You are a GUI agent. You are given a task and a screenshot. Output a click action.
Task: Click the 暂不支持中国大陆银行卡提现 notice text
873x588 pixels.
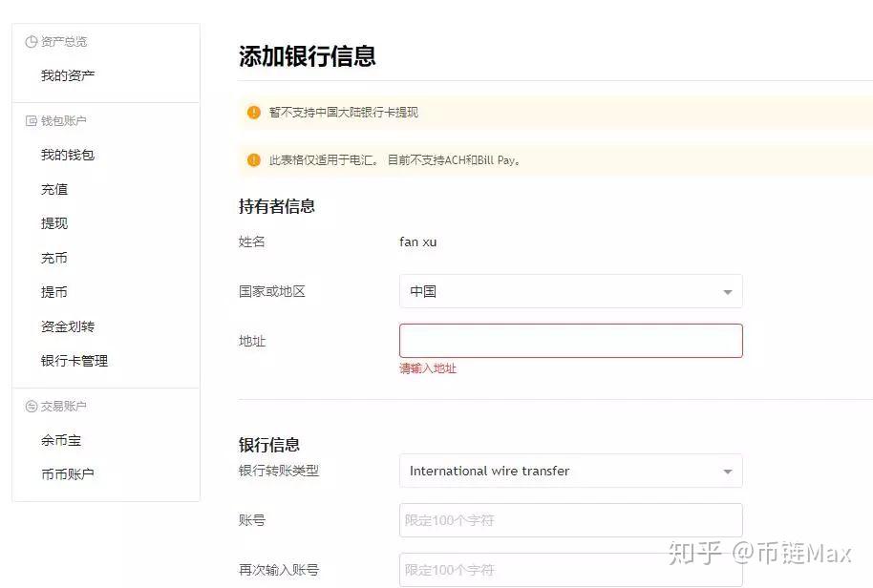coord(344,113)
